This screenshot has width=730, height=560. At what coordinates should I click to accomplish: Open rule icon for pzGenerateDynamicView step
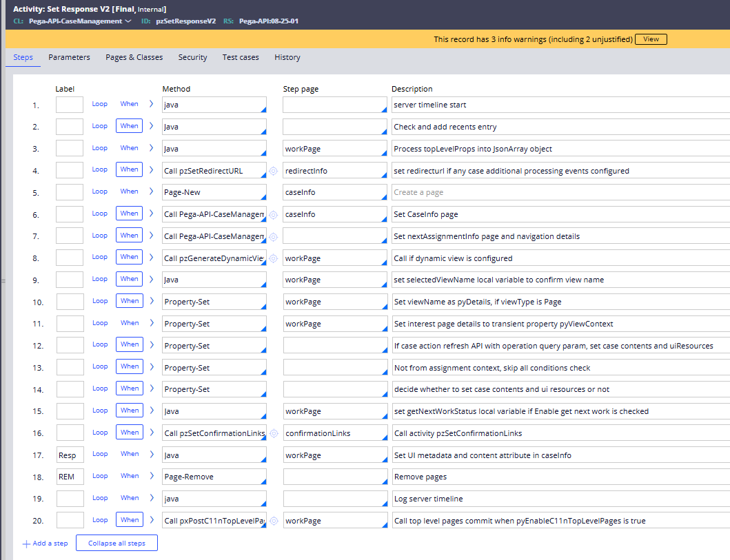click(x=273, y=258)
